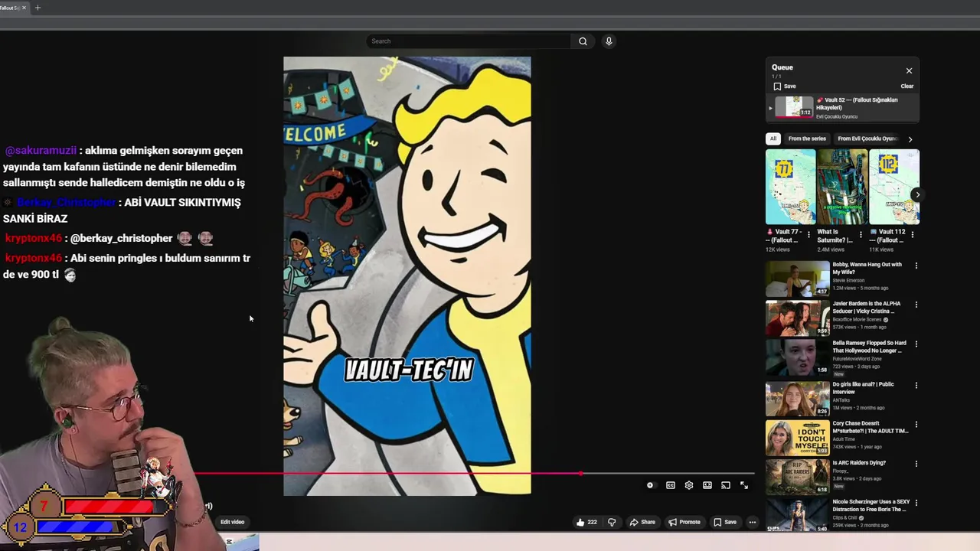
Task: Open options menu for What Is Saturnite
Action: (861, 234)
